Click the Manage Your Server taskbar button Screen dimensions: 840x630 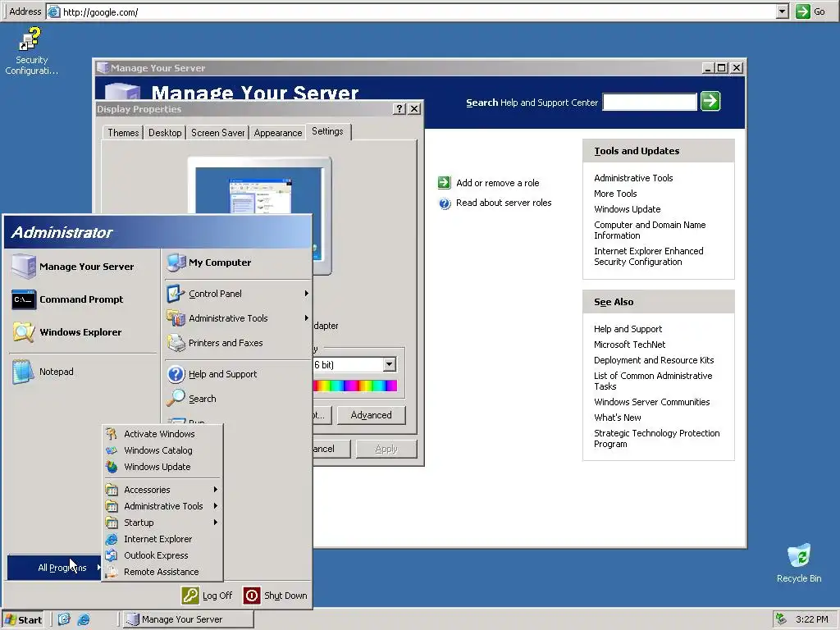click(188, 619)
